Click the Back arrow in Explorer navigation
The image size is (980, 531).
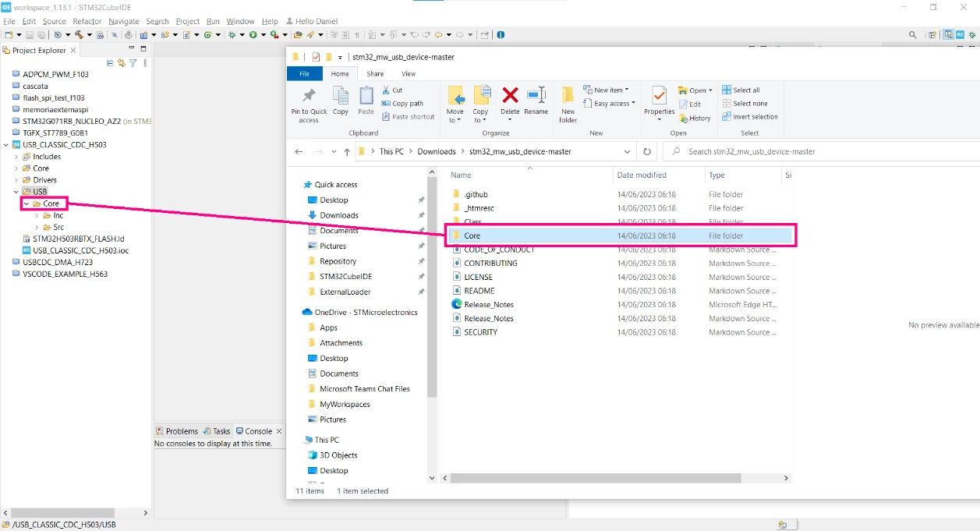click(x=299, y=151)
